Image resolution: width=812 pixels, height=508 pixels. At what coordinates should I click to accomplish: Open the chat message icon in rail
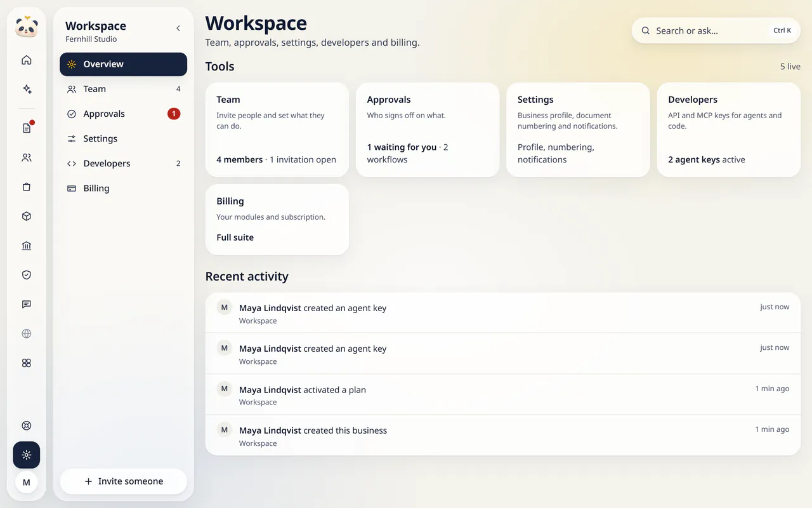27,304
